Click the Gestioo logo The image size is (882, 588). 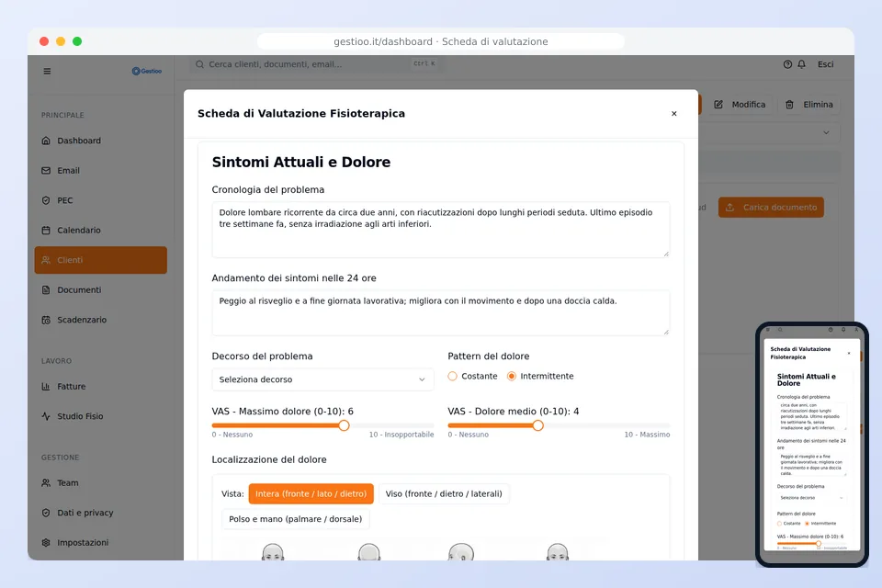[x=147, y=71]
